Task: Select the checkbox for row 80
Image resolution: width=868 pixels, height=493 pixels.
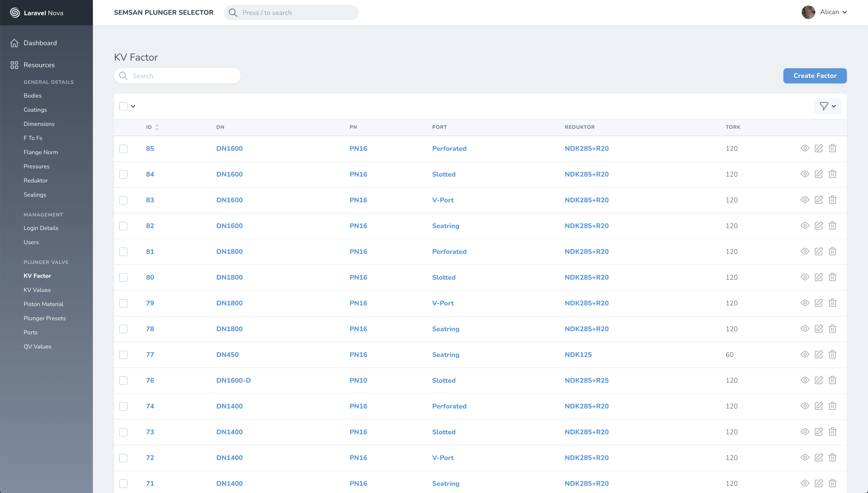Action: (123, 277)
